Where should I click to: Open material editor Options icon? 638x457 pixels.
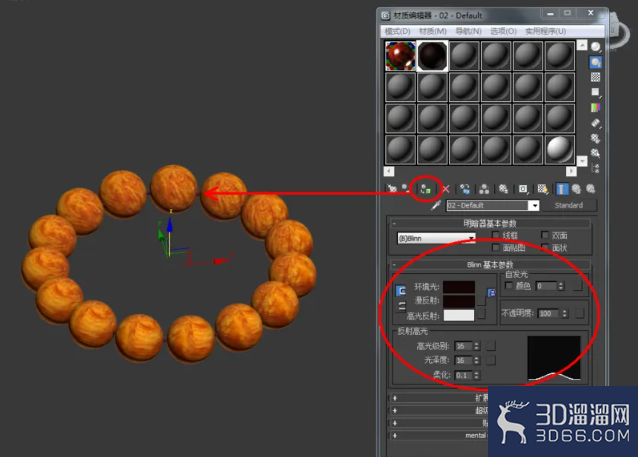[x=596, y=138]
